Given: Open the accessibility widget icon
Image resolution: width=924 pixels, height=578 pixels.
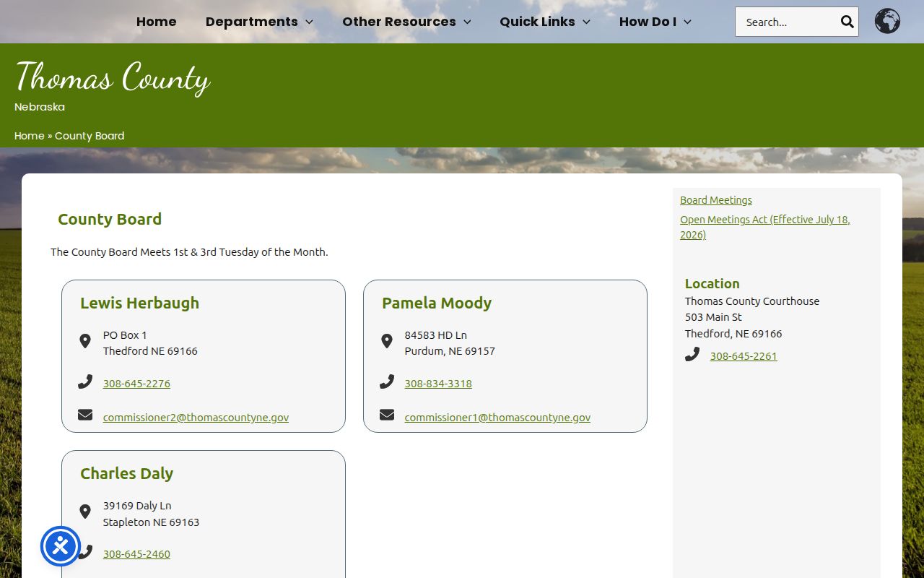Looking at the screenshot, I should click(61, 546).
